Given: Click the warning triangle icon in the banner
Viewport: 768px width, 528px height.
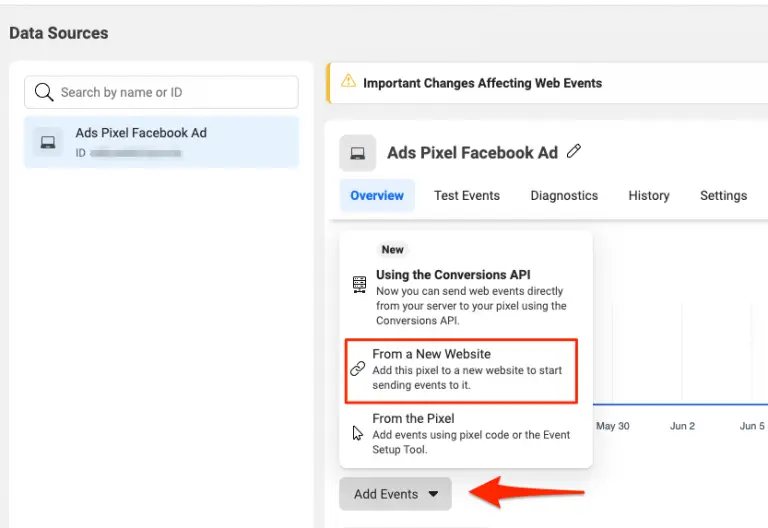Looking at the screenshot, I should (x=348, y=81).
